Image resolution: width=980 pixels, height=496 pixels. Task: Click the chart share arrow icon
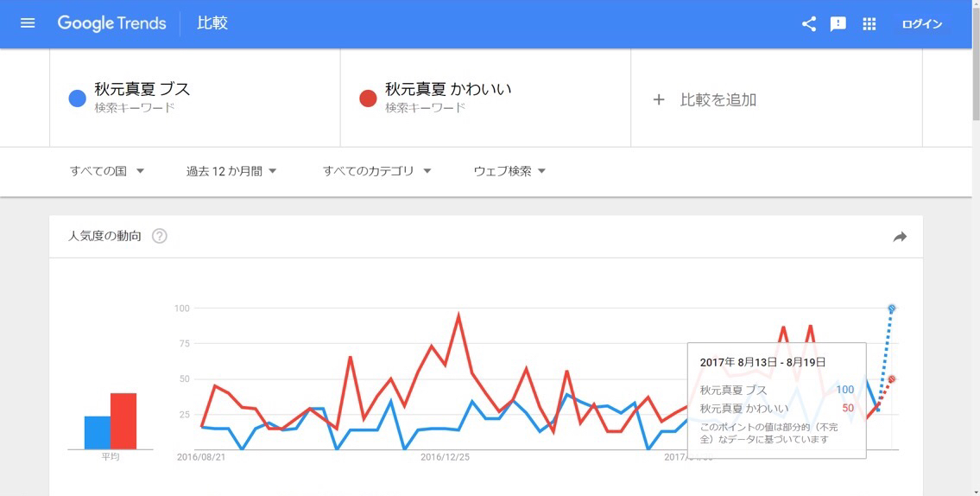tap(900, 237)
